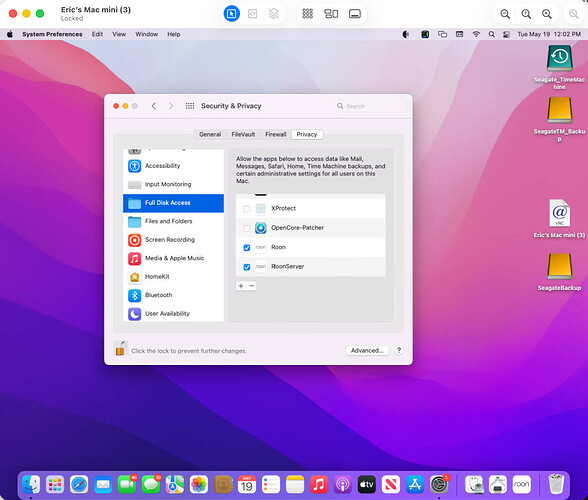Uncheck RoonServer full disk access
Image resolution: width=588 pixels, height=500 pixels.
[x=246, y=267]
